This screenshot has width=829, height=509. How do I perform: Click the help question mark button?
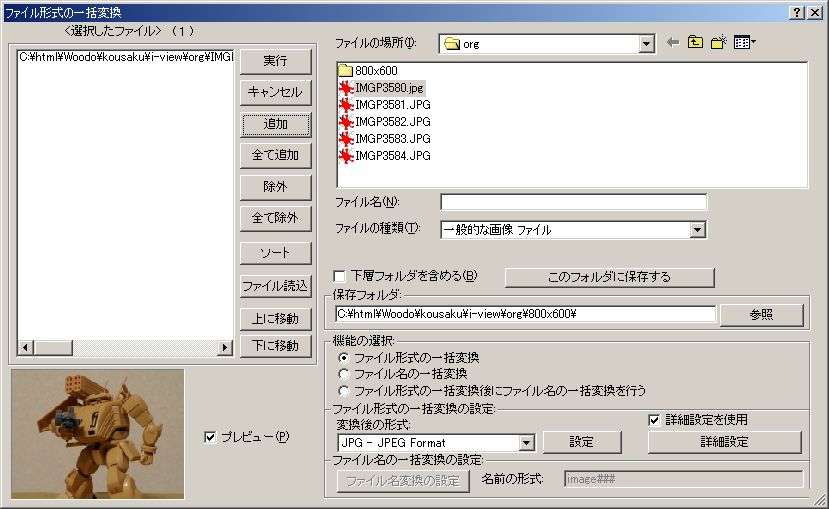tap(796, 12)
